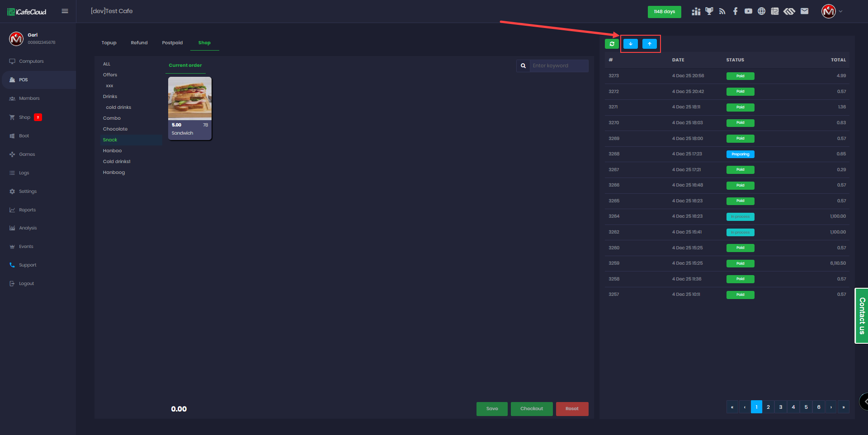Click the red Reset button
Screen dimensions: 868x435
pyautogui.click(x=572, y=409)
